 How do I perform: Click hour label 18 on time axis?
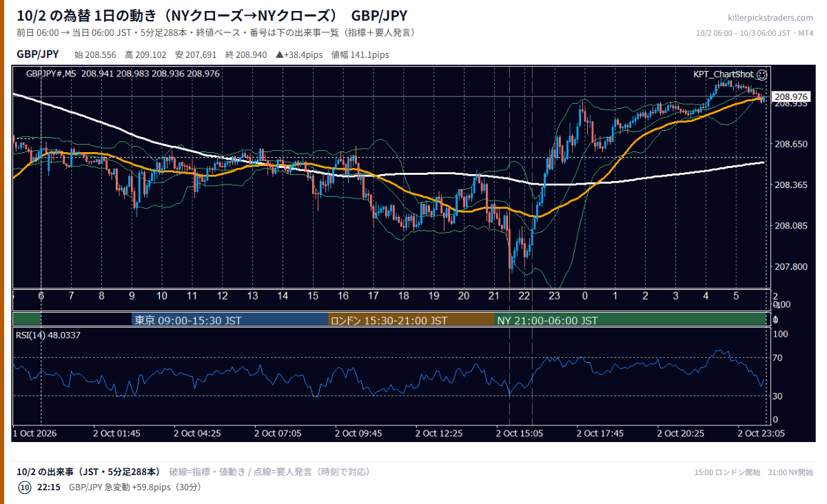tap(404, 296)
